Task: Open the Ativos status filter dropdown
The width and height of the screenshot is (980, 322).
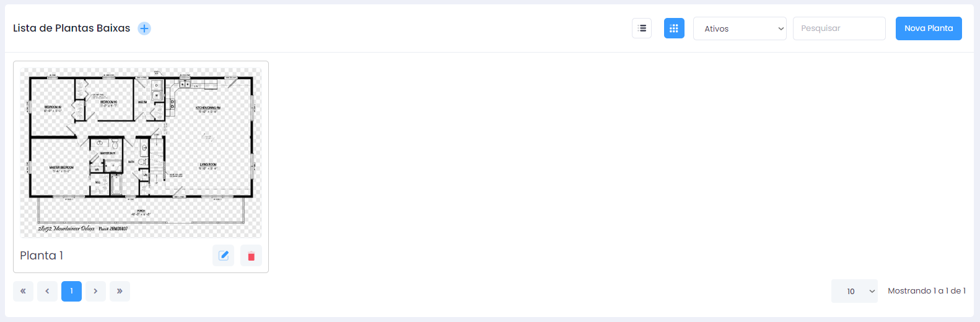Action: pos(740,28)
